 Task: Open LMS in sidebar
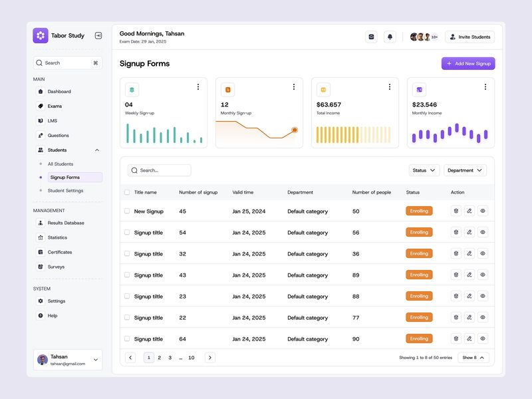(53, 121)
